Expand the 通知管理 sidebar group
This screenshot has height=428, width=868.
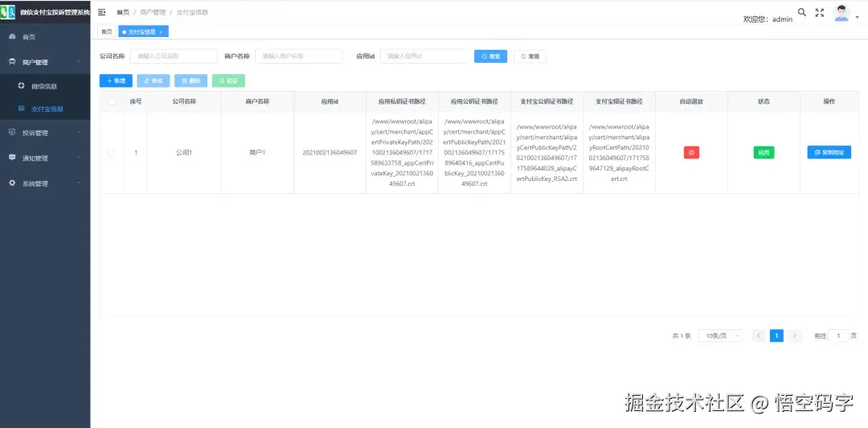pyautogui.click(x=45, y=158)
